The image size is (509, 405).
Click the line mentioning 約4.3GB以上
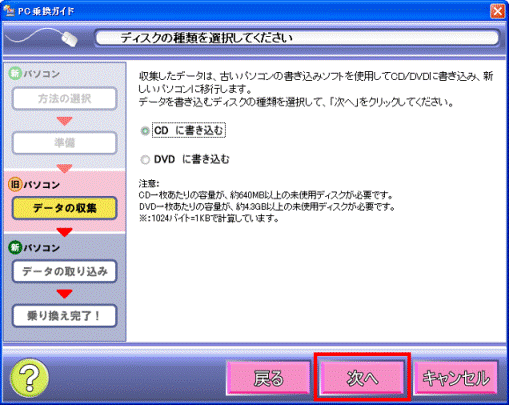coord(267,207)
